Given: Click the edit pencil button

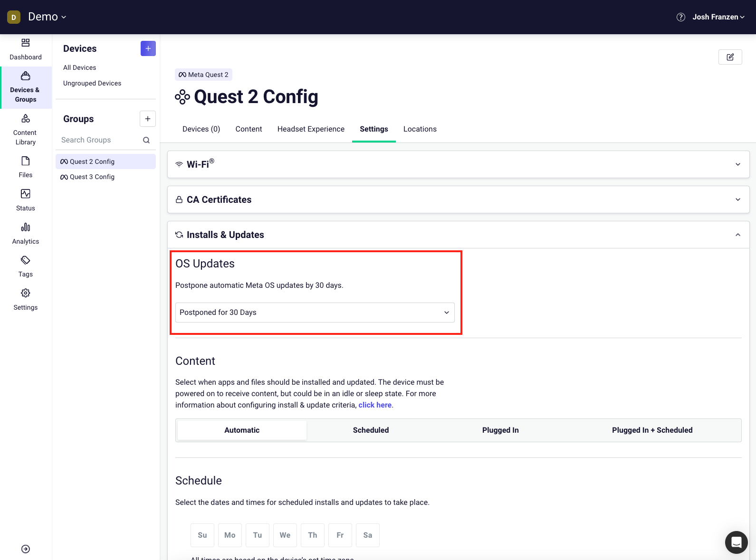Looking at the screenshot, I should (730, 57).
